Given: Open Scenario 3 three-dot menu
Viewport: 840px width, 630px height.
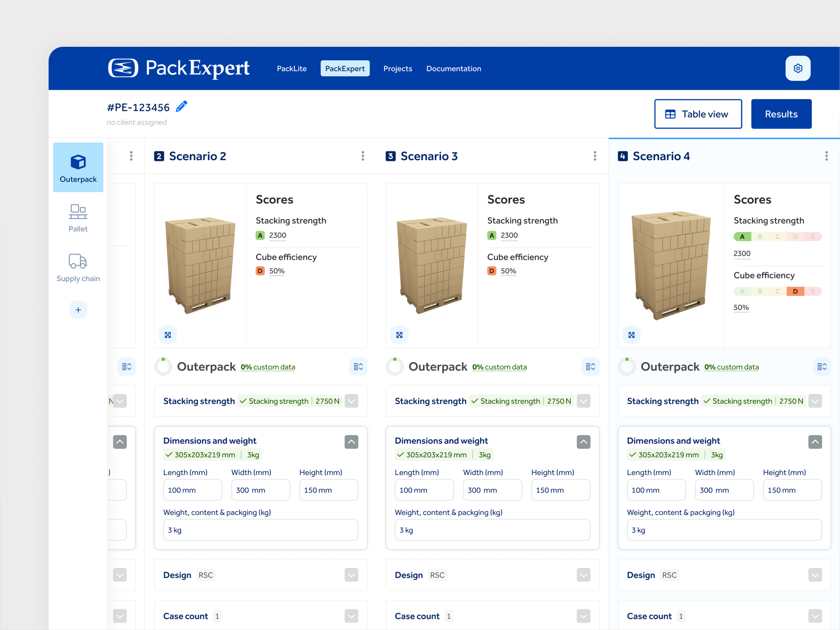Looking at the screenshot, I should tap(595, 156).
